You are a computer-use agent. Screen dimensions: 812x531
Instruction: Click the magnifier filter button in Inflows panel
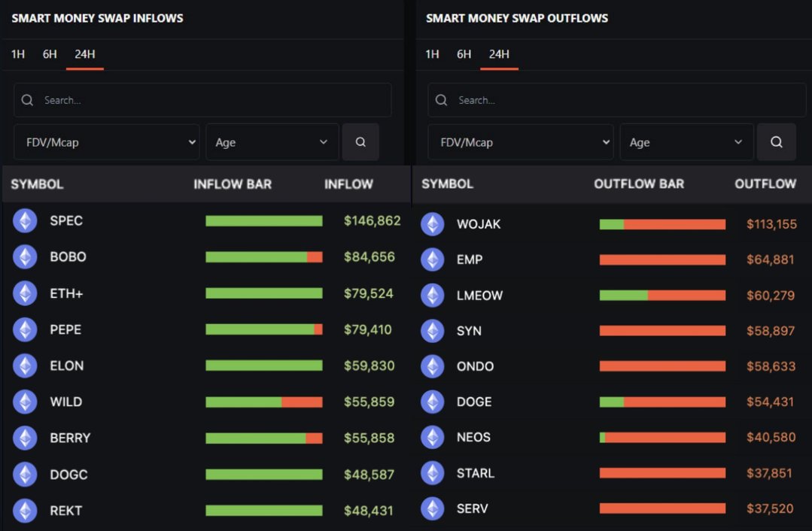pyautogui.click(x=360, y=142)
